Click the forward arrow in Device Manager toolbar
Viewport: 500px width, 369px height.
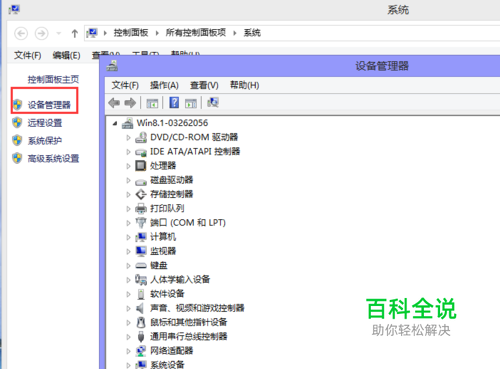[x=130, y=103]
